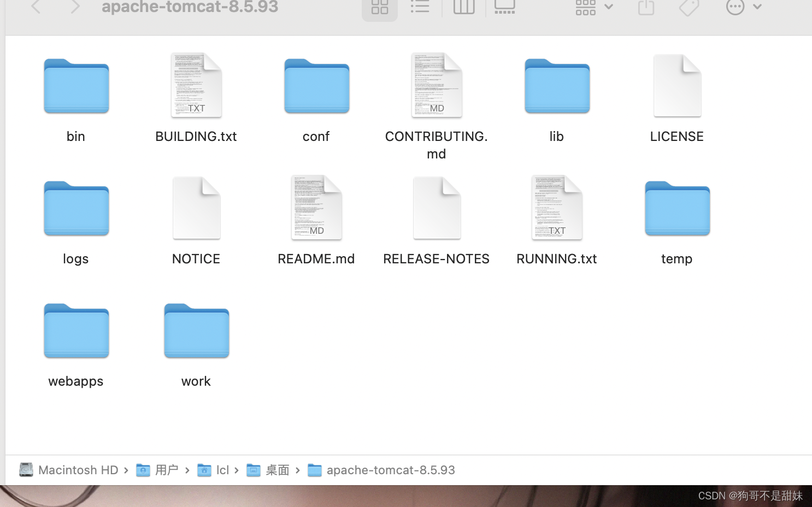
Task: Click the webapps folder name label
Action: click(x=76, y=381)
